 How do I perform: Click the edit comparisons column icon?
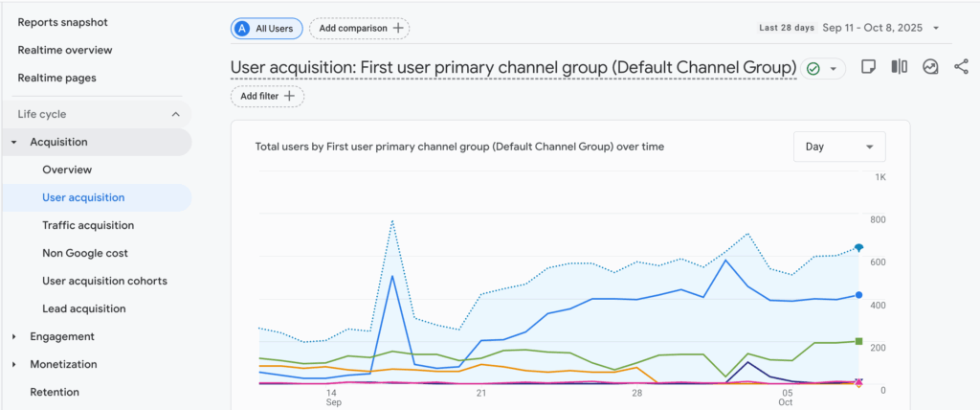point(899,67)
